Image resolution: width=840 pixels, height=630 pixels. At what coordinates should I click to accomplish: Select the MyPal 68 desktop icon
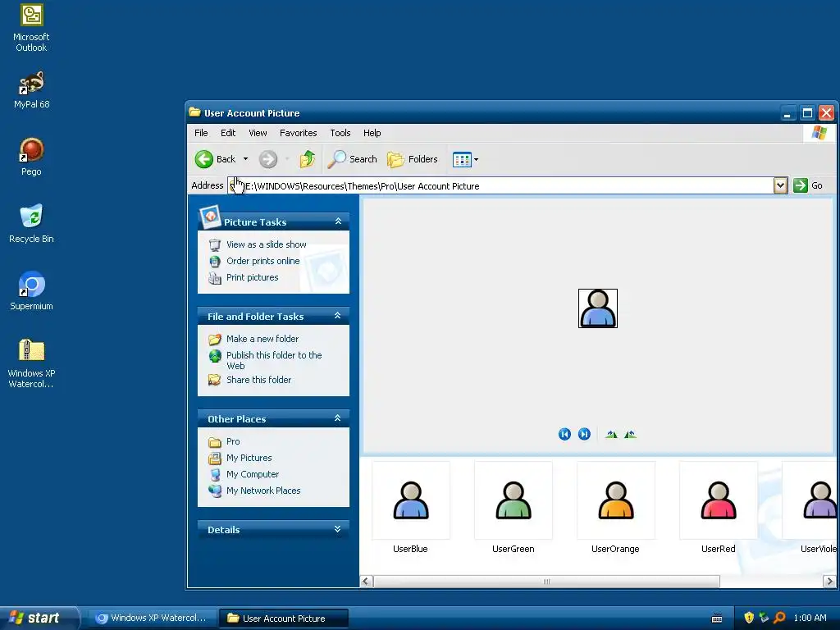[x=31, y=90]
